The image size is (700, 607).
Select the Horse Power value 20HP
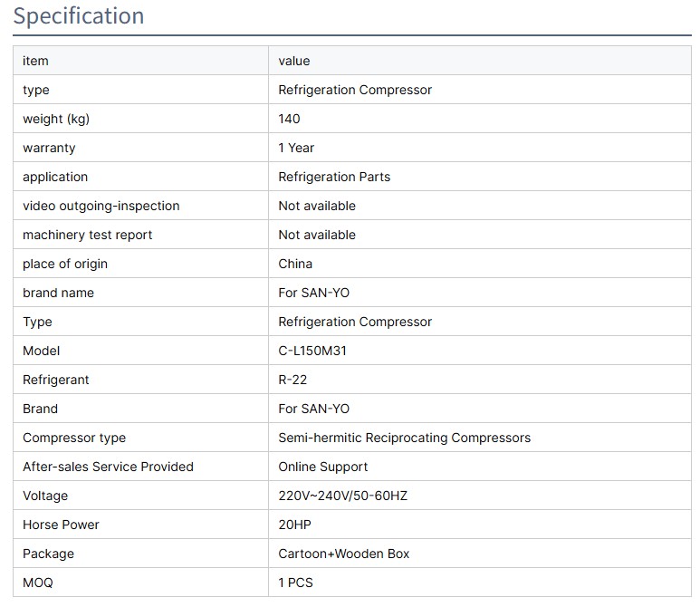(295, 525)
